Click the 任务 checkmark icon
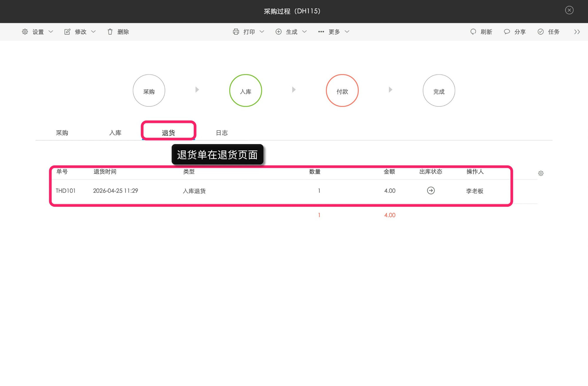 (x=541, y=32)
